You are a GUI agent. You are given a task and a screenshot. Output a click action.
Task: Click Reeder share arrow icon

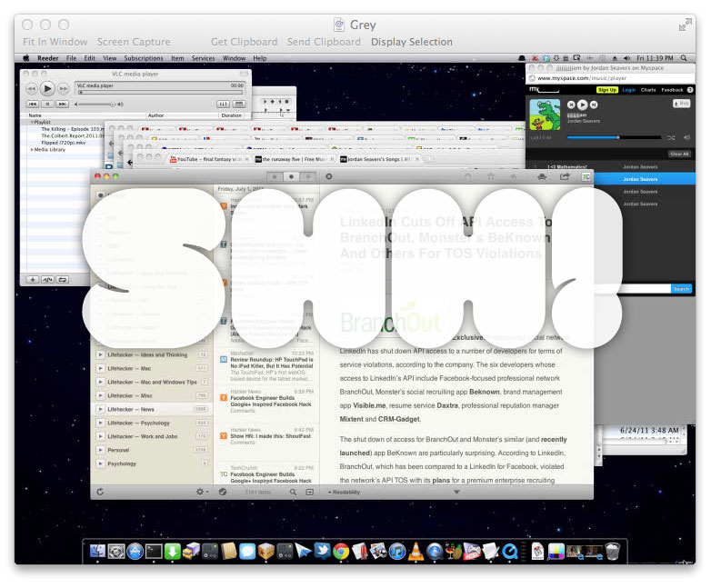click(x=564, y=177)
